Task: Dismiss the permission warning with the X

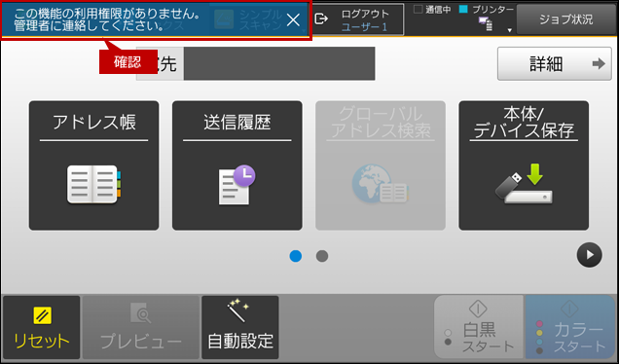Action: [x=293, y=19]
